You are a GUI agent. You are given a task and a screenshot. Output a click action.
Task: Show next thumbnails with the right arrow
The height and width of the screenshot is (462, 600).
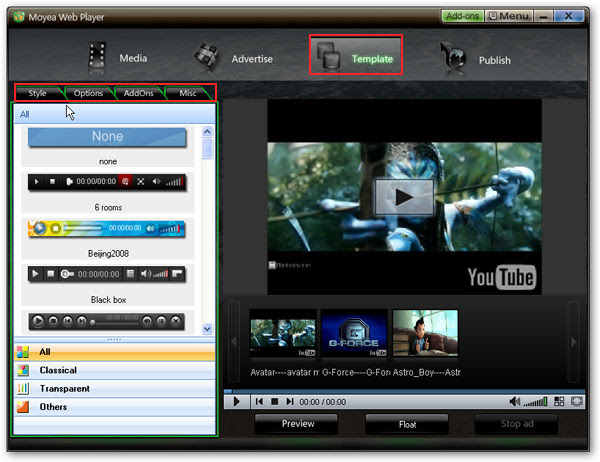(x=573, y=342)
